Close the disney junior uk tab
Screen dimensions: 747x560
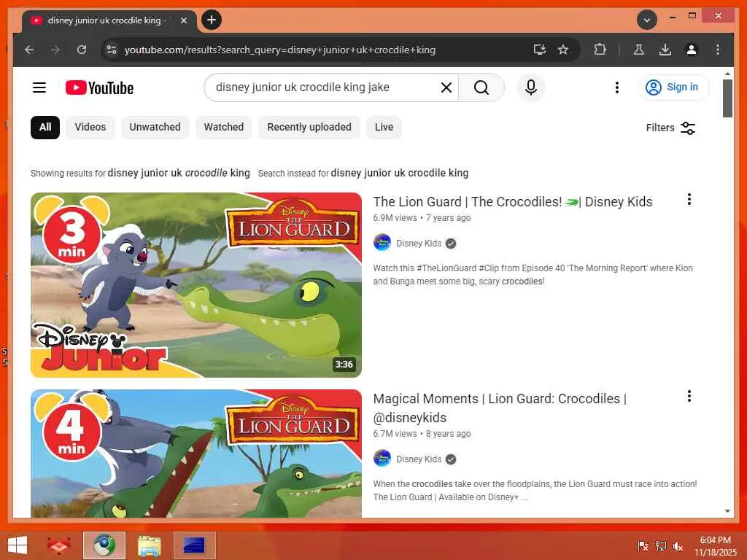(183, 20)
